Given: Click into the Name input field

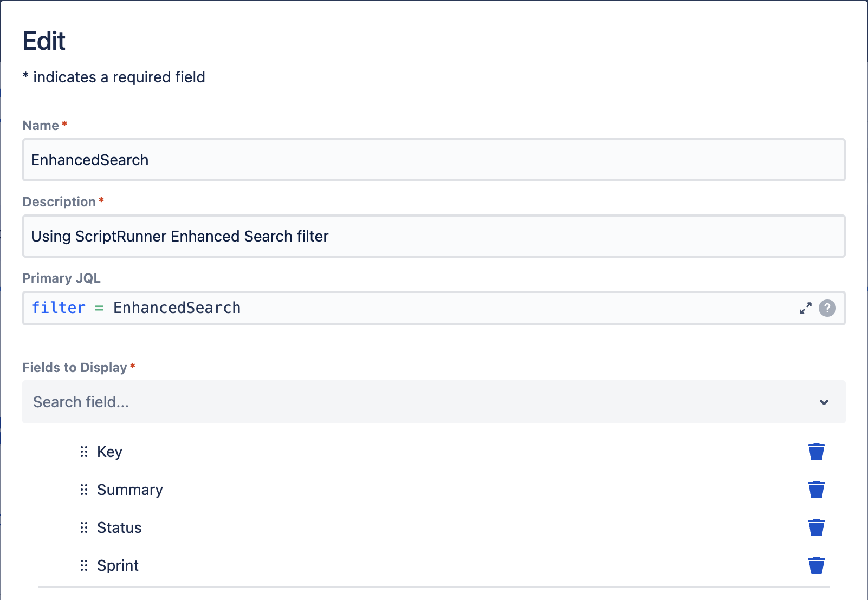Looking at the screenshot, I should tap(433, 160).
